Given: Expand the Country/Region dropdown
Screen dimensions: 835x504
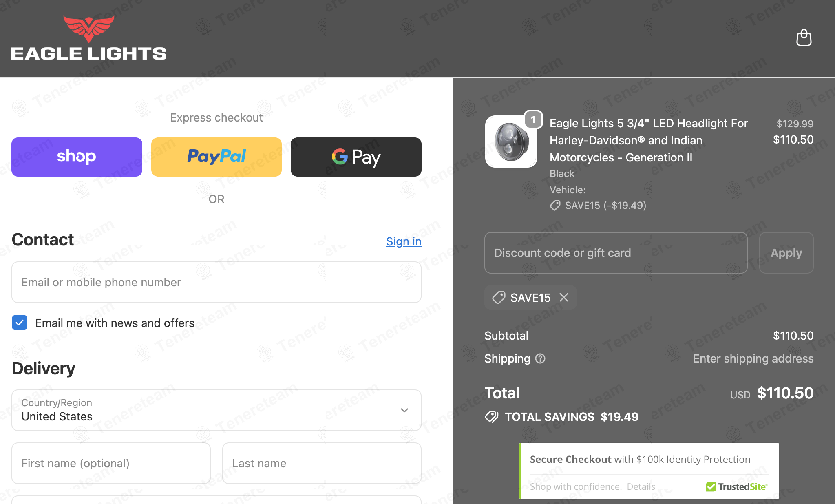Looking at the screenshot, I should pos(216,410).
